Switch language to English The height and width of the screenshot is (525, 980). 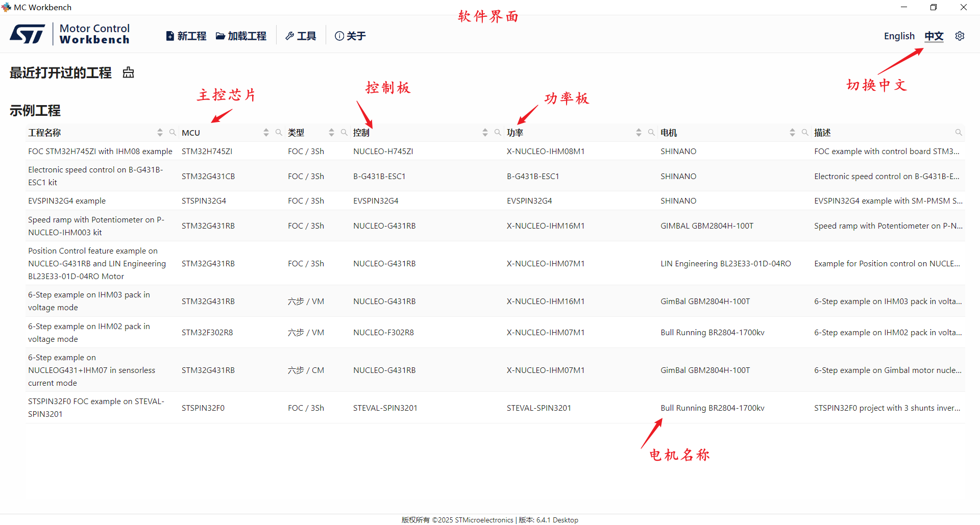(899, 36)
